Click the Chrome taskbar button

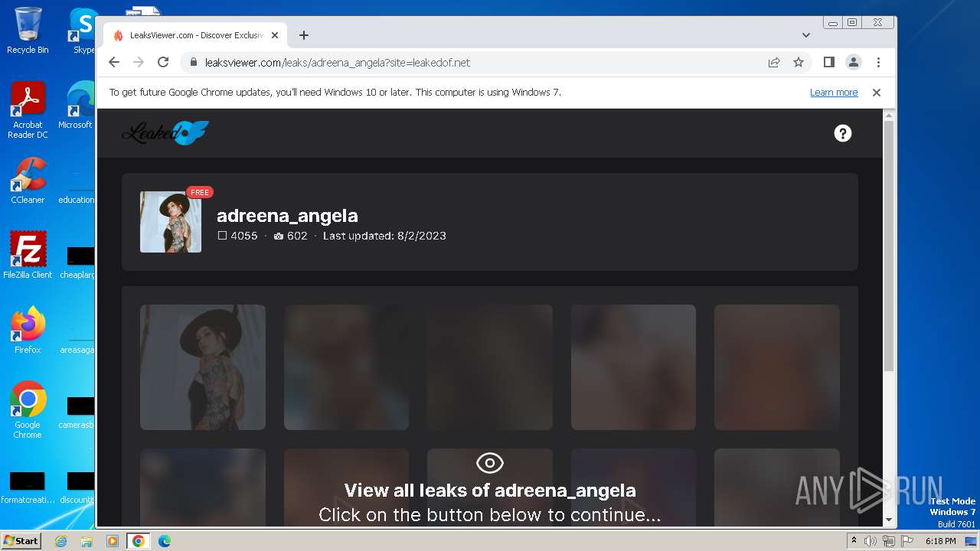tap(138, 541)
